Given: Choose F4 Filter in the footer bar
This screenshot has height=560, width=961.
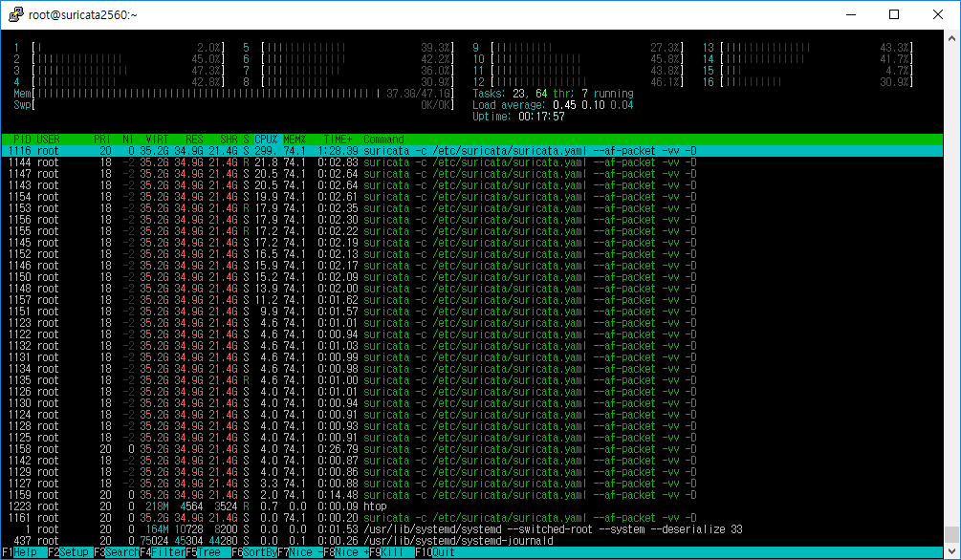Looking at the screenshot, I should pos(163,552).
